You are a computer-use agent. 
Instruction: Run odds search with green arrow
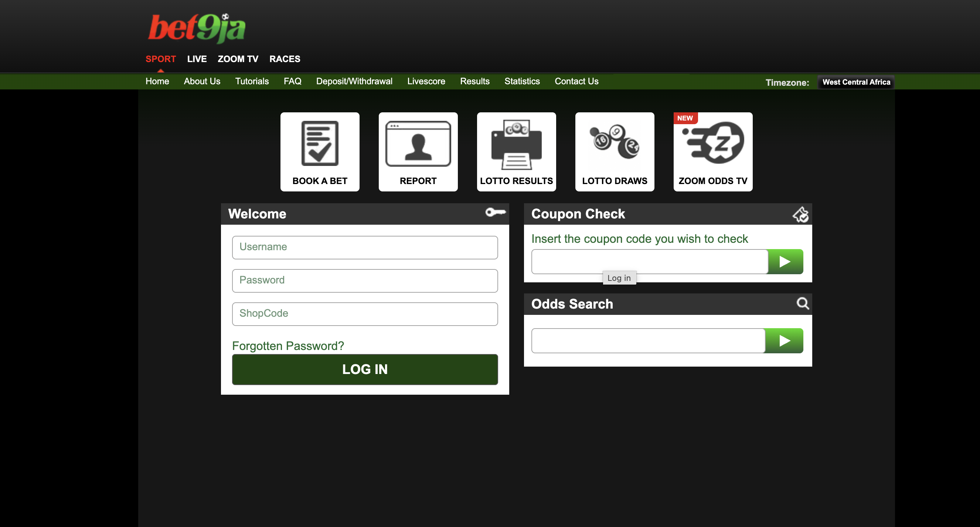click(784, 340)
